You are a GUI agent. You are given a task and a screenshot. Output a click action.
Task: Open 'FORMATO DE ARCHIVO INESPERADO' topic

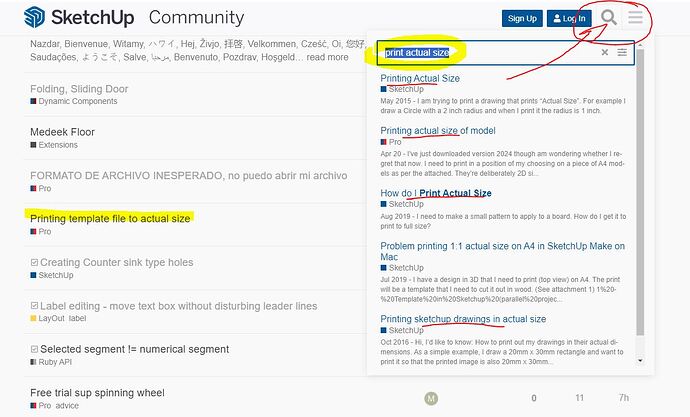point(189,176)
